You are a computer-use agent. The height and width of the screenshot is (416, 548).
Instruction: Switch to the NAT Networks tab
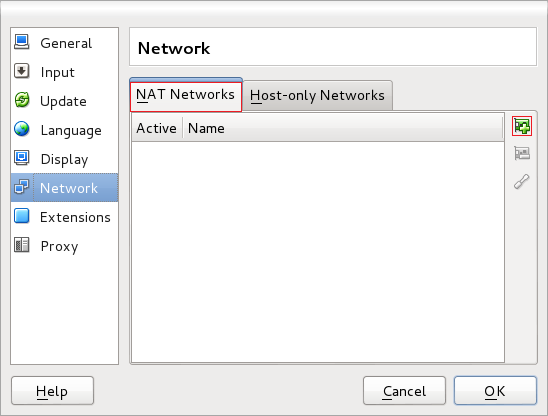pos(186,95)
